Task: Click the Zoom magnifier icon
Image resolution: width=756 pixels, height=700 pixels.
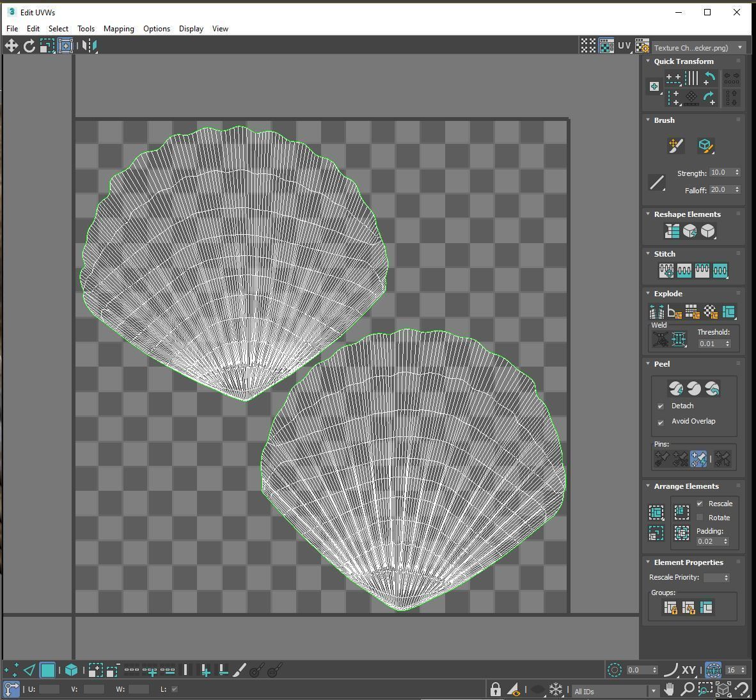Action: (687, 689)
